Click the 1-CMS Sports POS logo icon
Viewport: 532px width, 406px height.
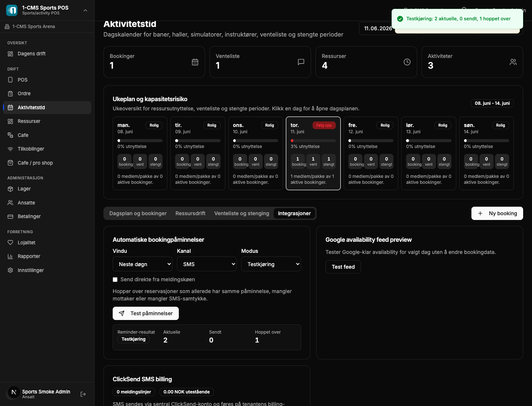coord(12,10)
